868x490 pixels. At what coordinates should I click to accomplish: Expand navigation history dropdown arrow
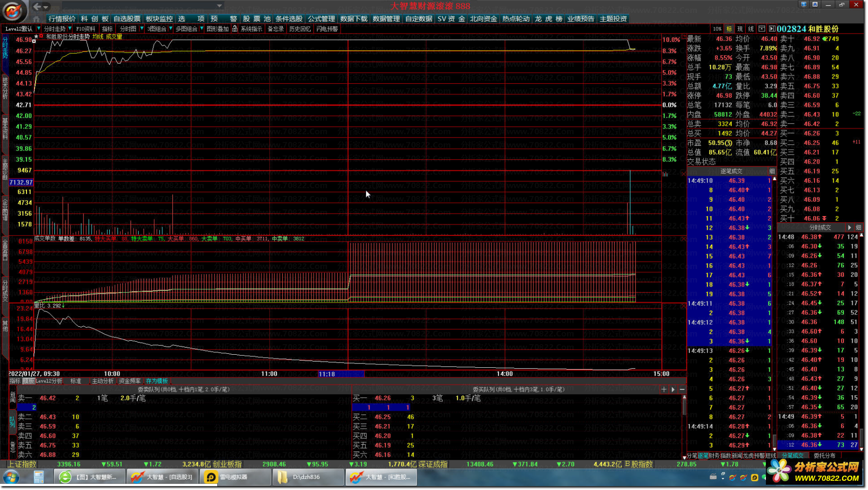(46, 7)
